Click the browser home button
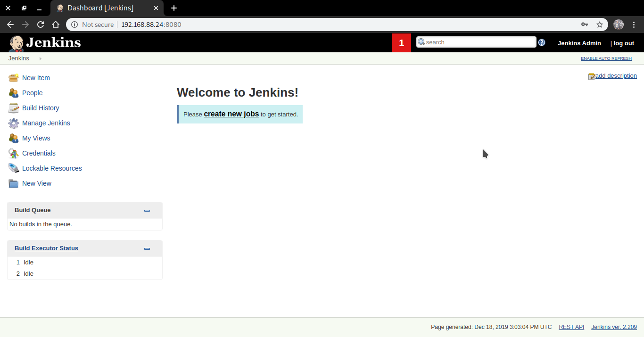The width and height of the screenshot is (644, 337). pos(56,25)
